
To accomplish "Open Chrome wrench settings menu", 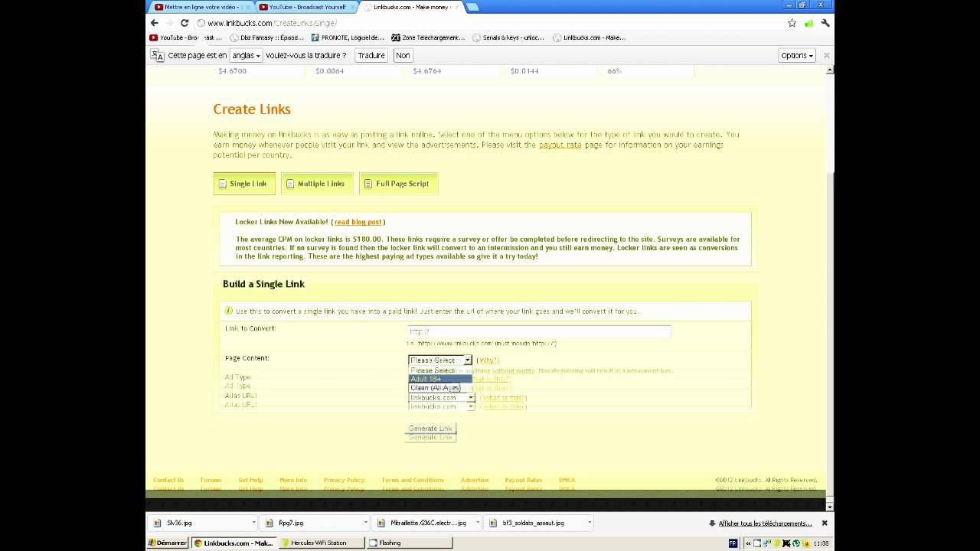I will click(x=825, y=23).
